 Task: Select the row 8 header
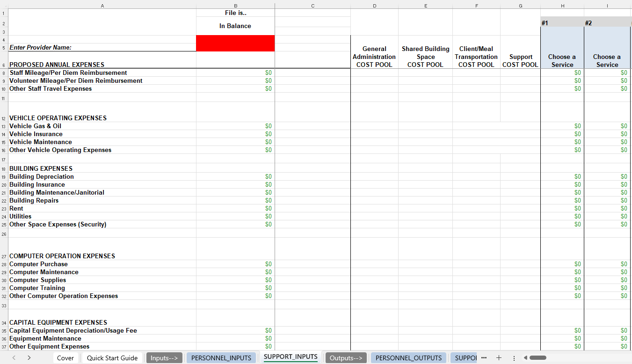point(4,73)
